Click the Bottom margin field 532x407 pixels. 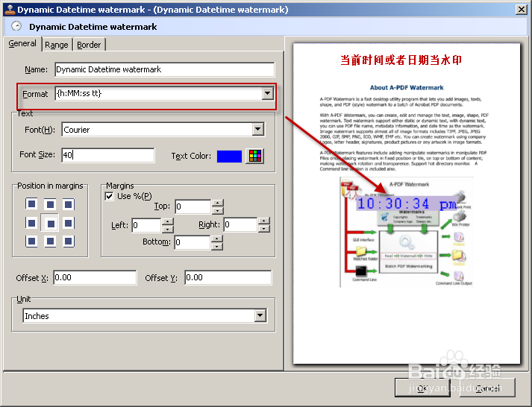coord(193,243)
